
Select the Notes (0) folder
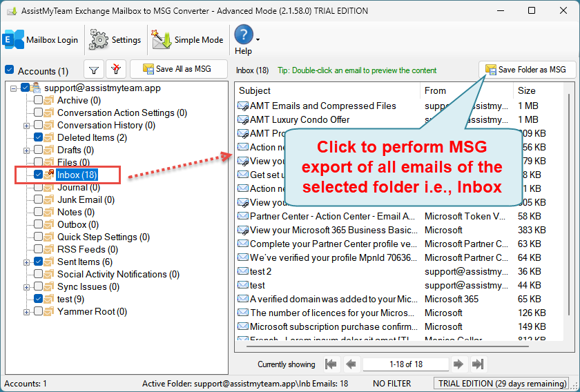(76, 212)
